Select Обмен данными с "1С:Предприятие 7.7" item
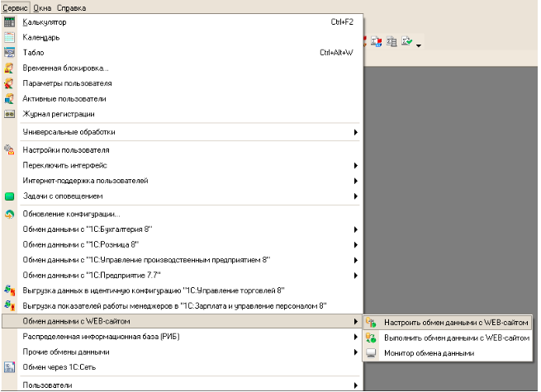This screenshot has height=392, width=541. 183,275
